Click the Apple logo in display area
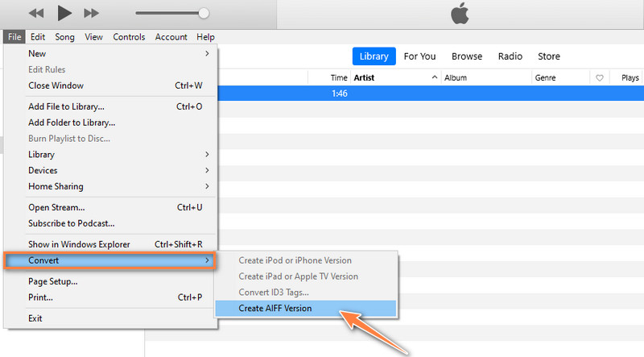644x357 pixels. pyautogui.click(x=460, y=13)
